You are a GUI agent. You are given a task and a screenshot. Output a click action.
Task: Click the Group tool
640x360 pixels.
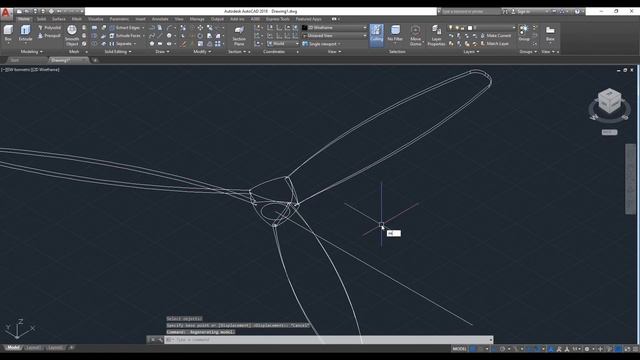[x=524, y=33]
